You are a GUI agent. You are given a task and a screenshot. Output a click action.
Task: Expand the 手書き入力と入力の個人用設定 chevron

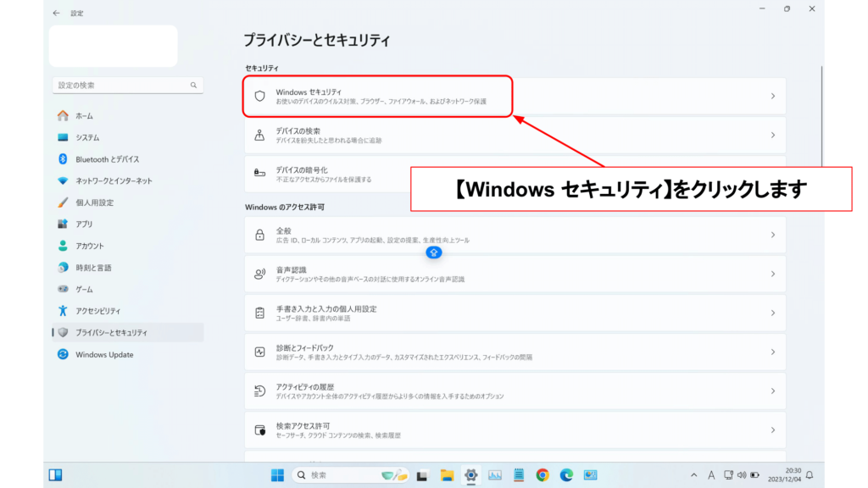click(772, 313)
